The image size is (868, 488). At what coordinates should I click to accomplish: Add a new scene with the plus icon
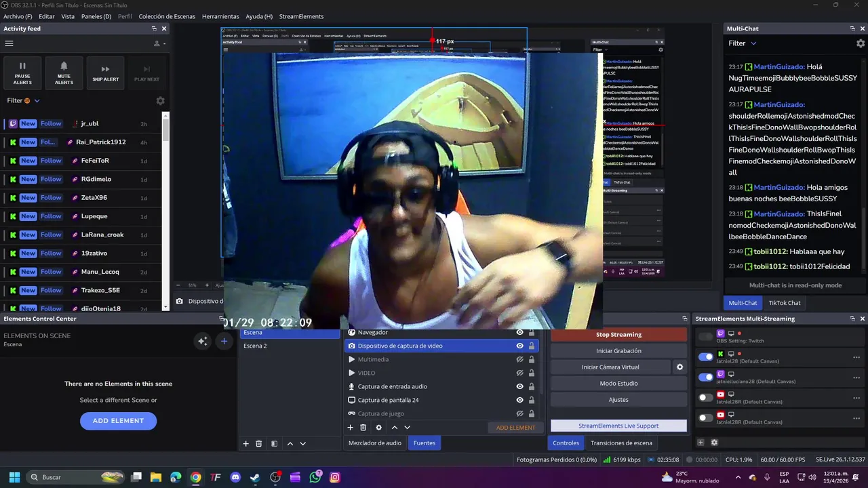245,444
